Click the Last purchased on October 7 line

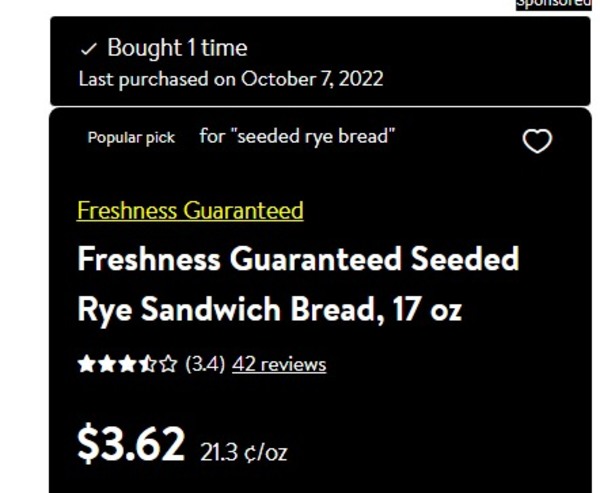231,79
